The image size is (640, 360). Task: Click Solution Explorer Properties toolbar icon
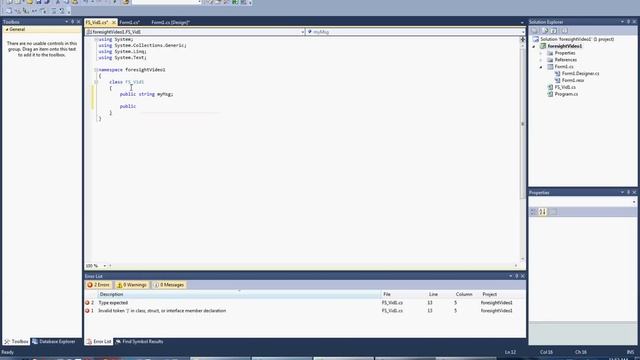[x=535, y=31]
